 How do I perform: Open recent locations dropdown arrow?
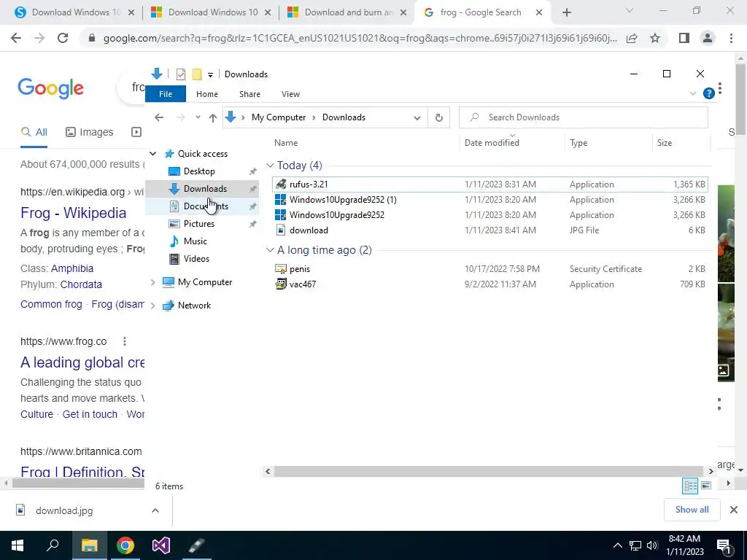198,117
